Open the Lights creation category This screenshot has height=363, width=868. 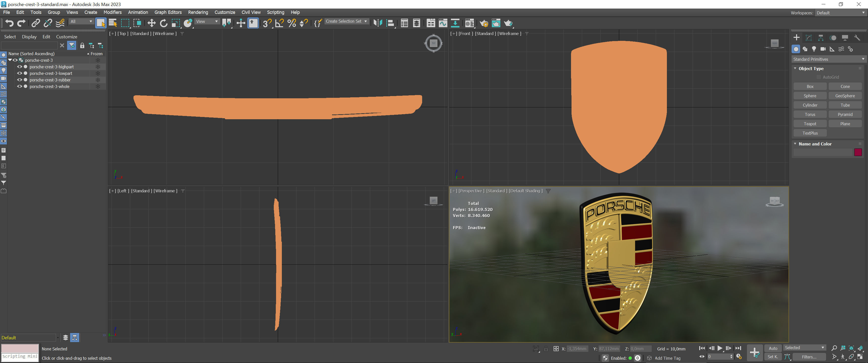point(814,49)
